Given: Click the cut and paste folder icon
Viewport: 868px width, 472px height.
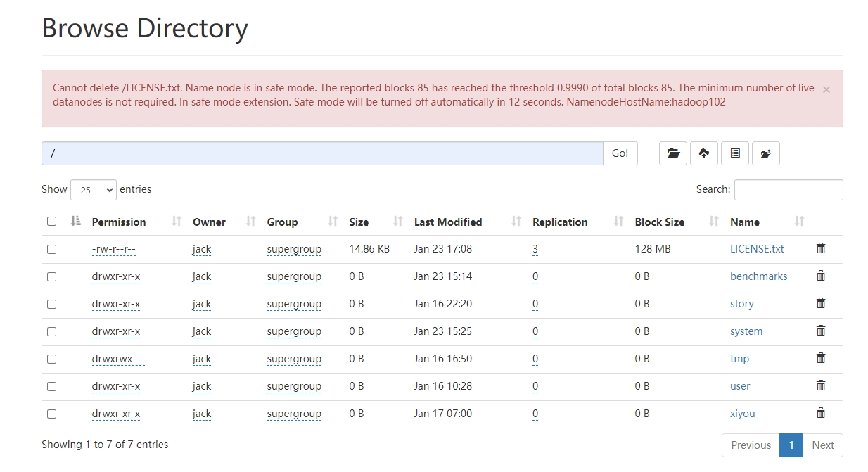Looking at the screenshot, I should (x=766, y=153).
